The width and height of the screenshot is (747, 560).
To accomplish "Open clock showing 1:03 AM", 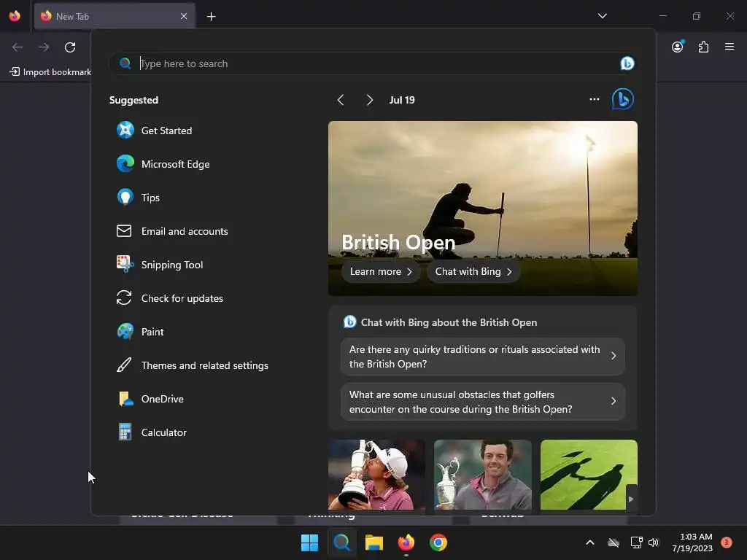I will coord(692,542).
